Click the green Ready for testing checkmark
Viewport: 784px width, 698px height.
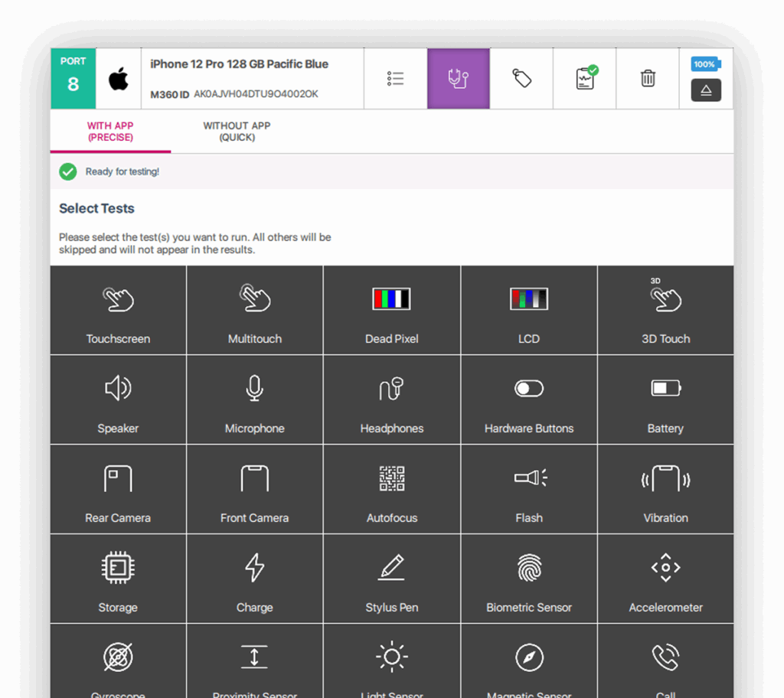pyautogui.click(x=68, y=171)
